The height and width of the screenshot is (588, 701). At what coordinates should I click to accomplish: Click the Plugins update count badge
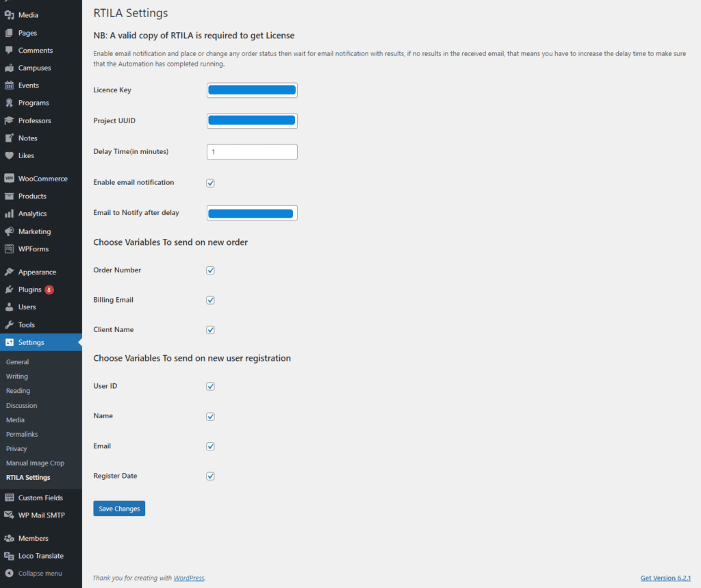point(49,290)
